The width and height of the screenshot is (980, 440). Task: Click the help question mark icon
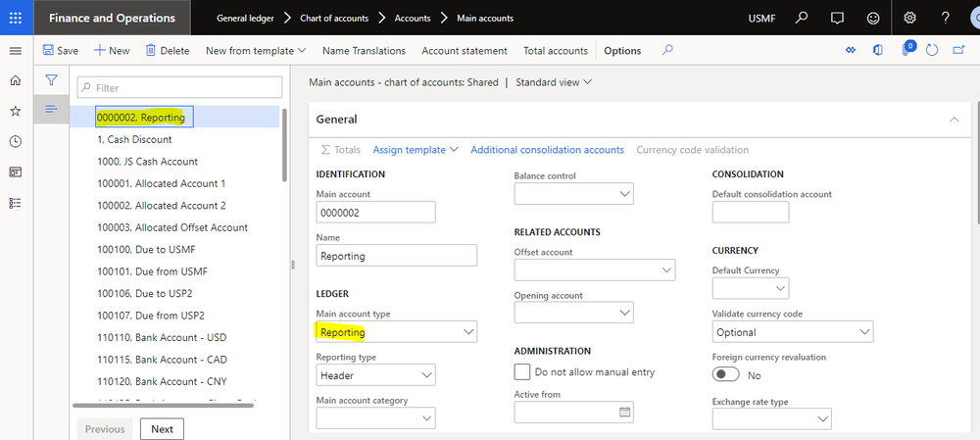point(945,18)
